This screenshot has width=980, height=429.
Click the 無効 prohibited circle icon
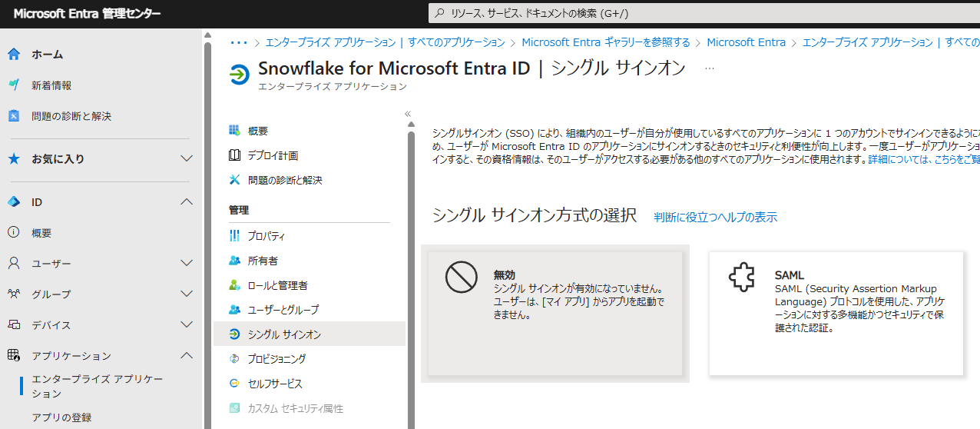(462, 278)
